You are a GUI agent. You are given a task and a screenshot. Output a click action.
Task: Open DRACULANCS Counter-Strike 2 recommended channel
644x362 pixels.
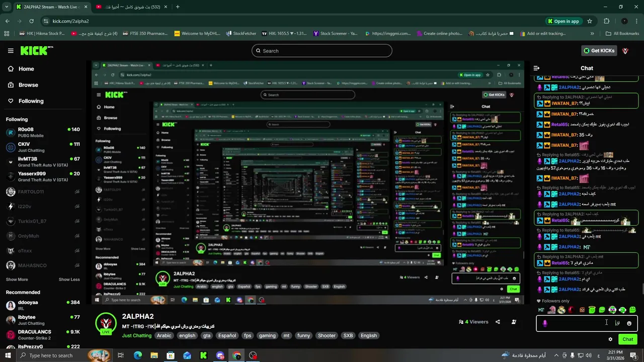(43, 334)
